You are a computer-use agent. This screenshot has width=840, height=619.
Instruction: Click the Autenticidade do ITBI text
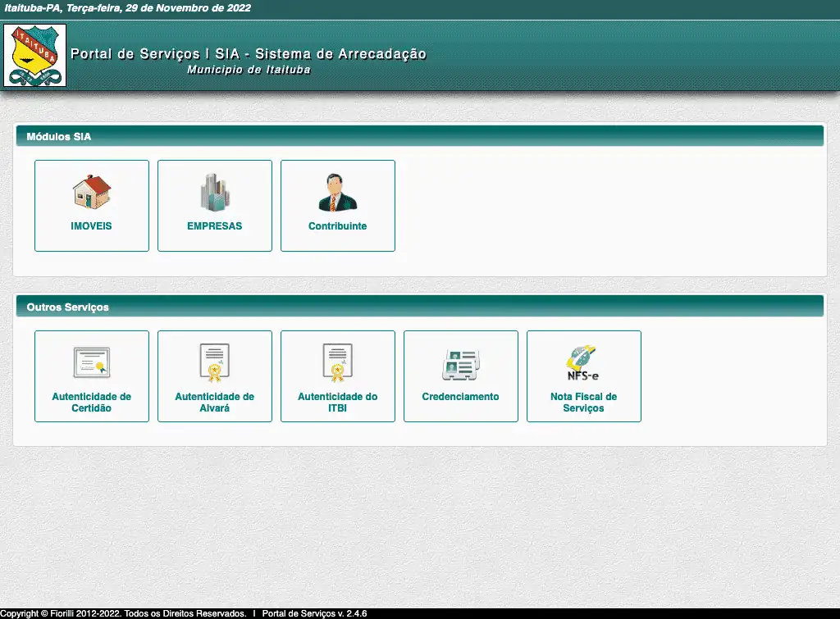(338, 403)
